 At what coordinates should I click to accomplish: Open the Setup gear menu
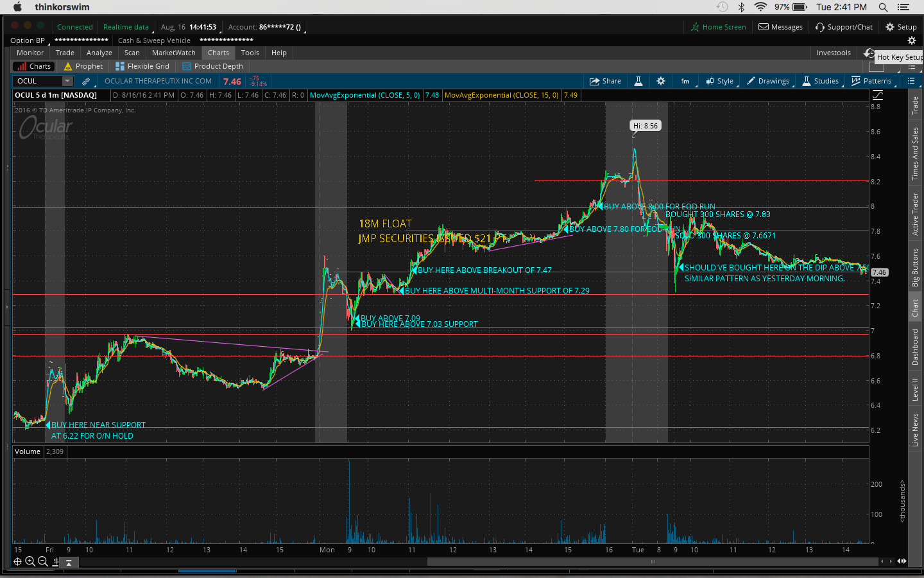click(x=901, y=27)
